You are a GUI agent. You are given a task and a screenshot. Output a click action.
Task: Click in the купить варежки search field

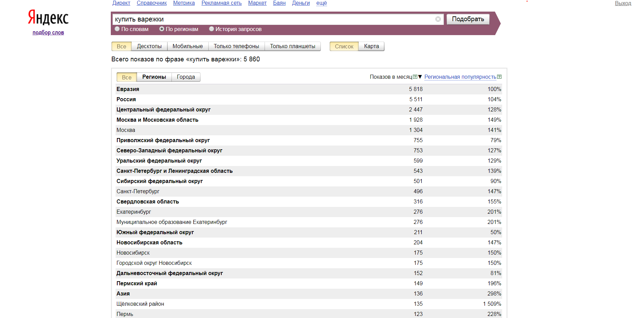point(273,19)
